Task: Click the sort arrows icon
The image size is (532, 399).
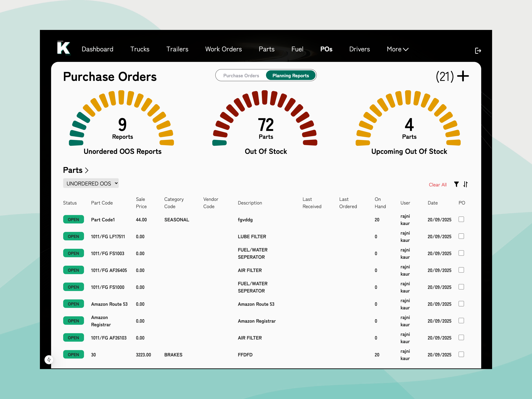Action: 466,185
